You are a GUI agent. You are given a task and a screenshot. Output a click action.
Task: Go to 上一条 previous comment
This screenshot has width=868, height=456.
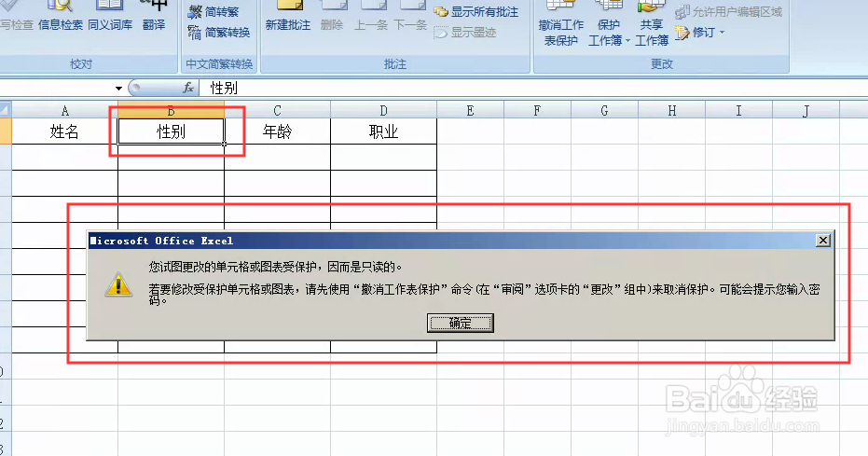(x=371, y=15)
